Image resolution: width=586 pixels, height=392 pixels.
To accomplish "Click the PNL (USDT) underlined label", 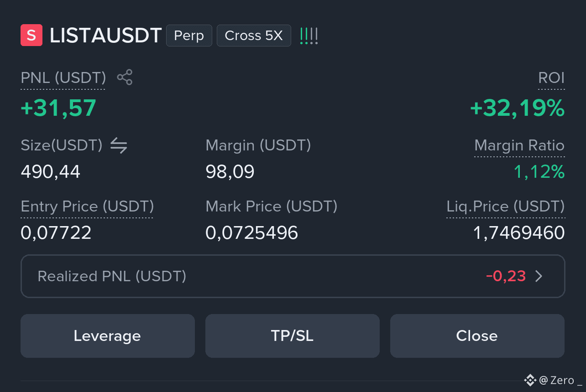I will [63, 78].
